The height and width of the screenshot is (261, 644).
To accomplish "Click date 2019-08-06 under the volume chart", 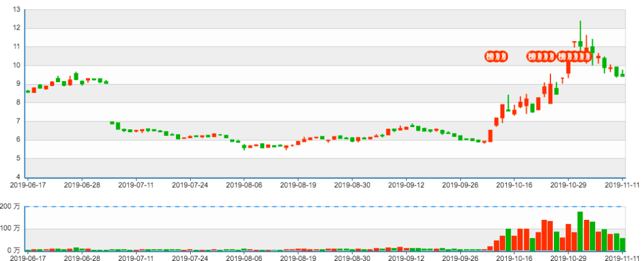I will [244, 257].
